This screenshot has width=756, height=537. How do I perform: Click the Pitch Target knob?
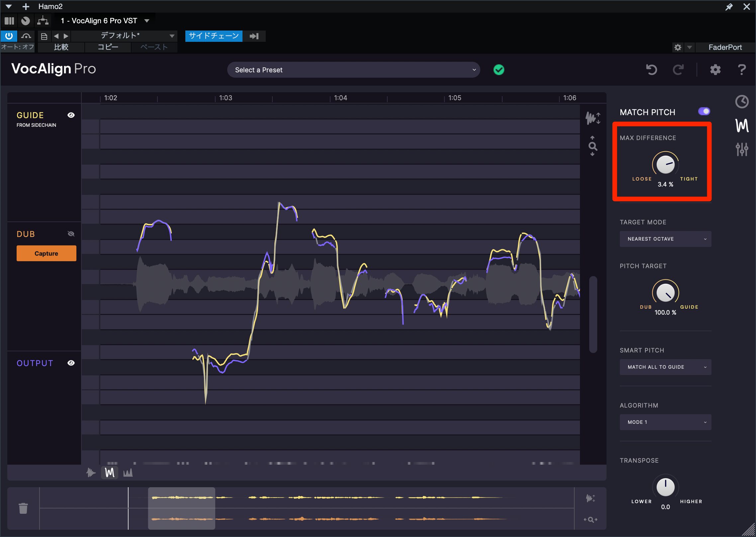(665, 292)
